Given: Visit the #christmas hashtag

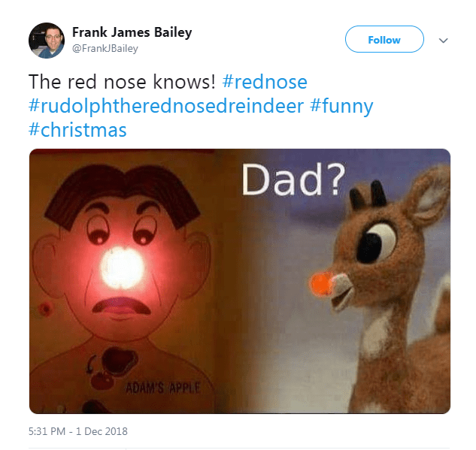Looking at the screenshot, I should 77,130.
